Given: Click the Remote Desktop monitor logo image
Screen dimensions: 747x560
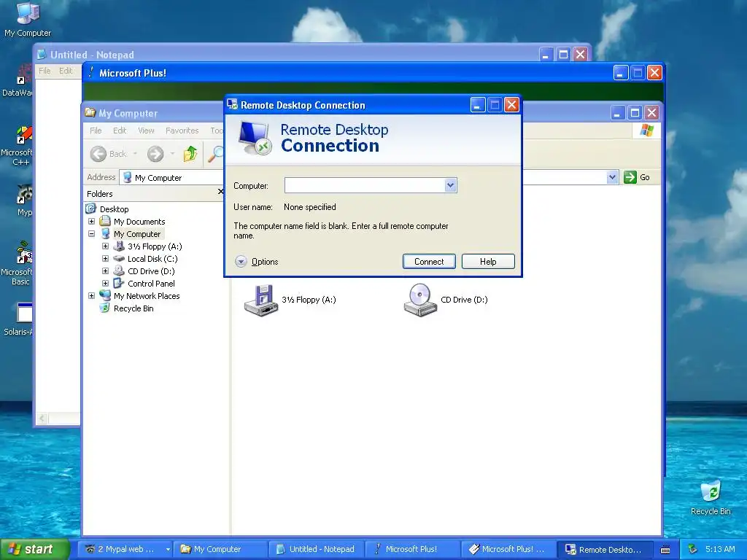Looking at the screenshot, I should click(x=255, y=138).
